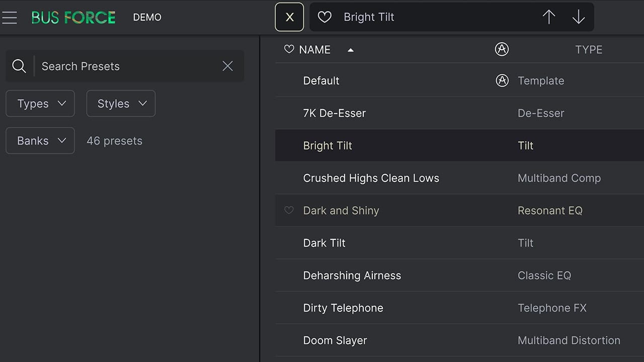This screenshot has width=644, height=362.
Task: Favorite the Bright Tilt preset in header
Action: [x=325, y=17]
